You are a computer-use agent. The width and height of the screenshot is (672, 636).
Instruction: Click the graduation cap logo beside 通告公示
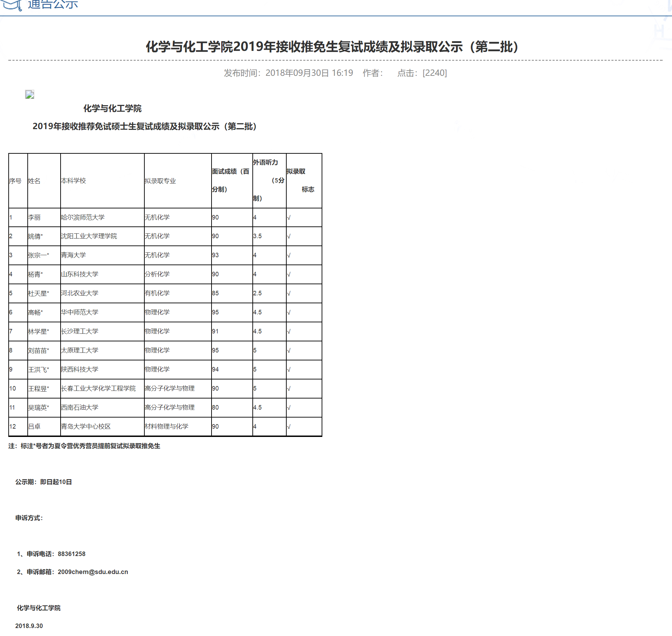[11, 5]
